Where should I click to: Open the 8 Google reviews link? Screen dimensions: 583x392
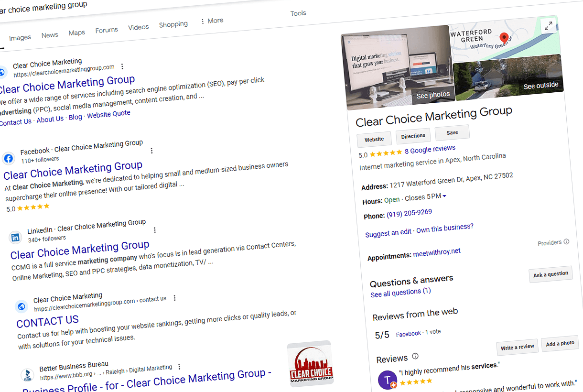click(x=430, y=150)
